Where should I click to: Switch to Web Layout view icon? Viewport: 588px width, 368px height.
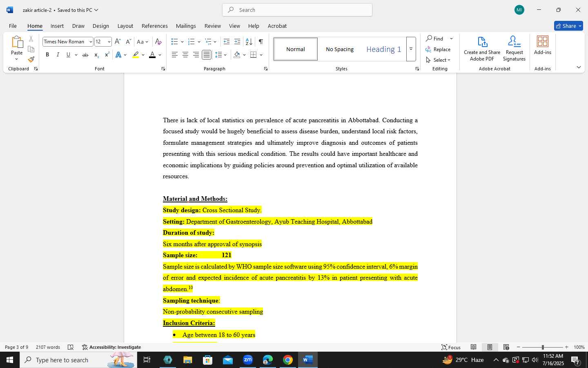pyautogui.click(x=506, y=347)
